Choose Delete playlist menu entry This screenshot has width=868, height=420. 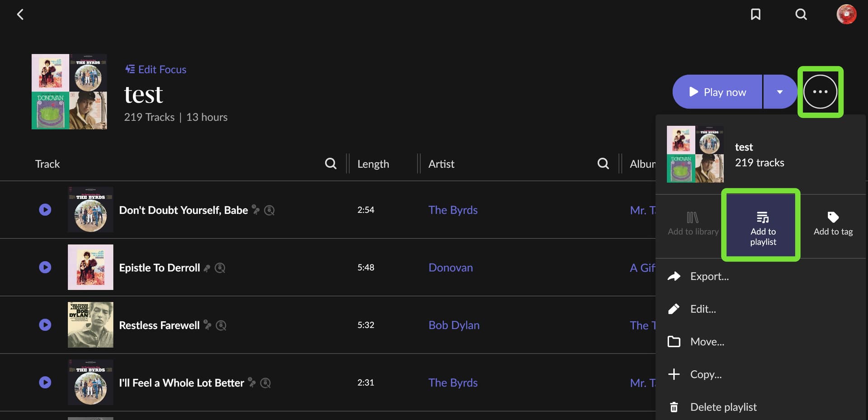pyautogui.click(x=723, y=407)
